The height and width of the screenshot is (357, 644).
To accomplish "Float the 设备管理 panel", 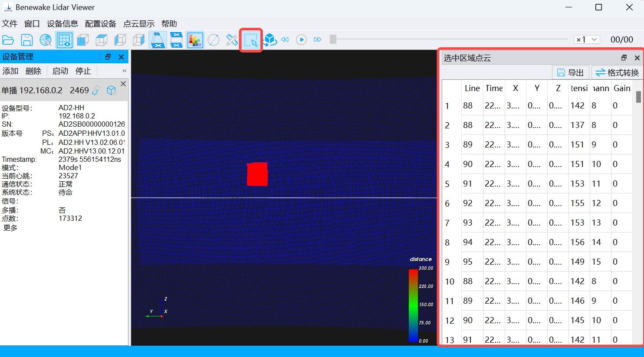I will pyautogui.click(x=108, y=57).
